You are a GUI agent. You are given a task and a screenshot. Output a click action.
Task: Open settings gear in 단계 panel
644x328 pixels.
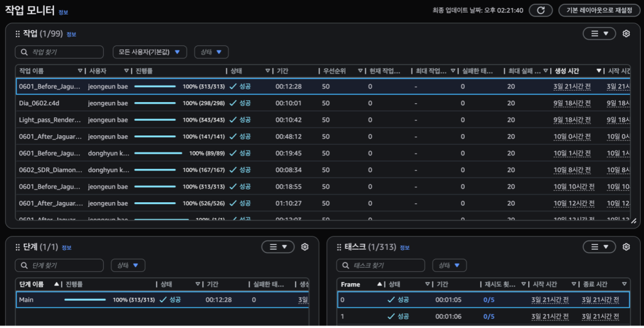(304, 247)
